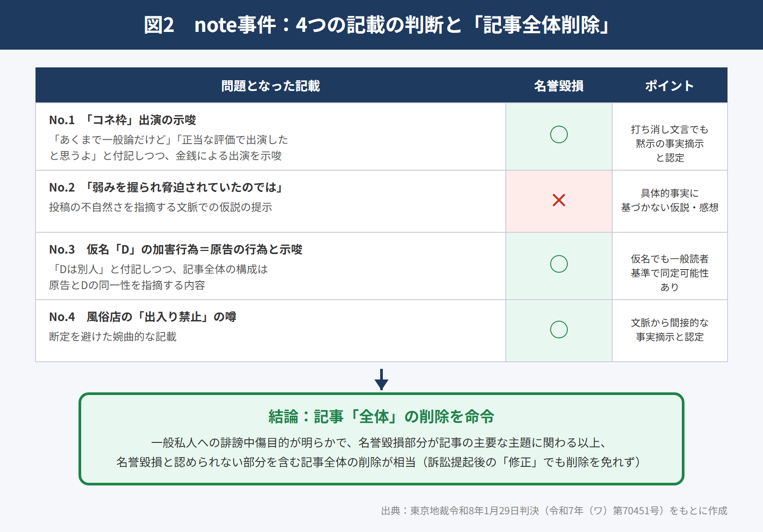The image size is (763, 532).
Task: Click the text 「あくまで一般論だけど」「正当な評価で出演した
Action: point(169,140)
